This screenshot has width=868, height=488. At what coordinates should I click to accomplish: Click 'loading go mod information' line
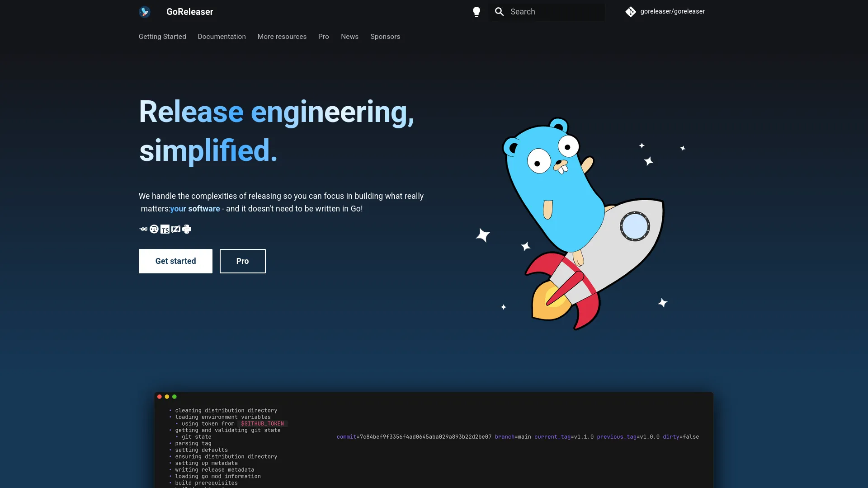pos(218,476)
